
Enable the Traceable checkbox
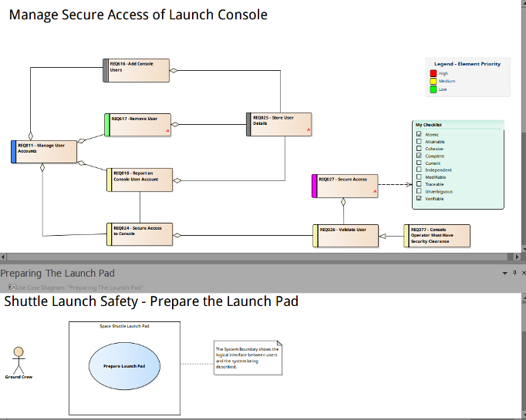coord(419,184)
